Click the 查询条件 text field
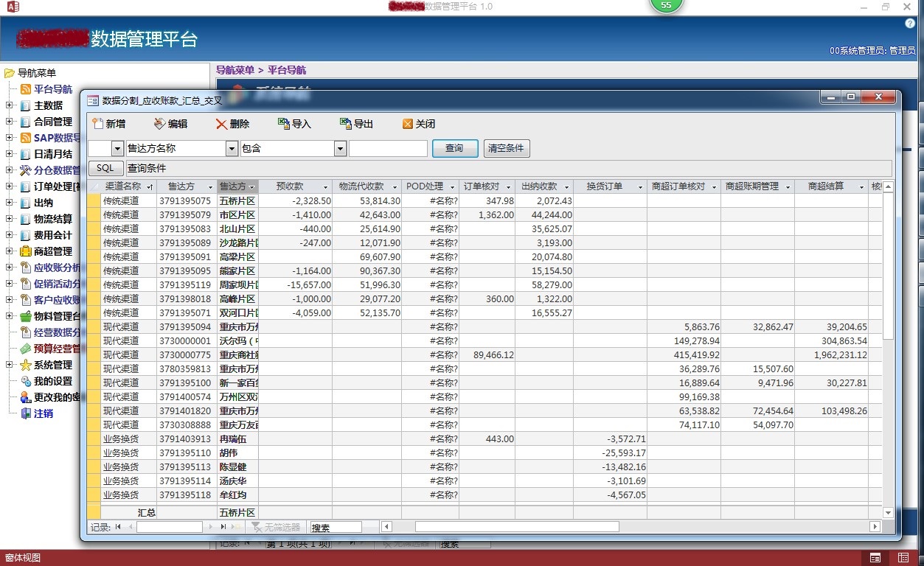This screenshot has height=566, width=924. pos(509,168)
